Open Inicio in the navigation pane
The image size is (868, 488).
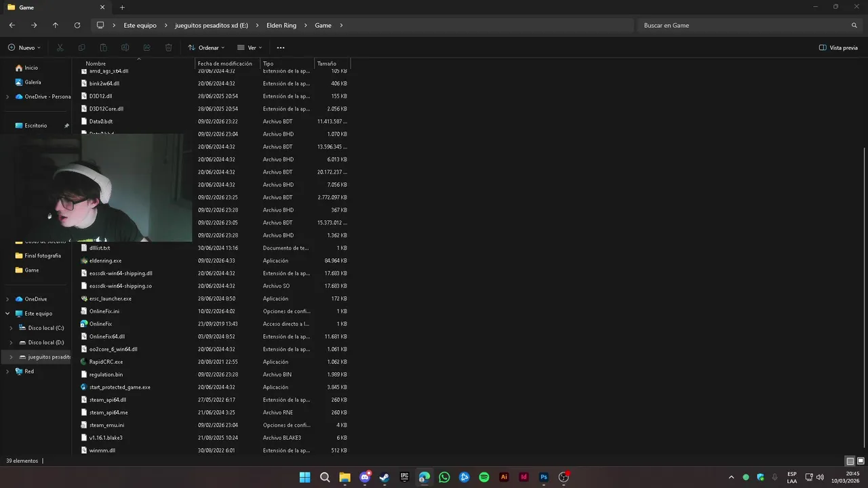coord(31,68)
